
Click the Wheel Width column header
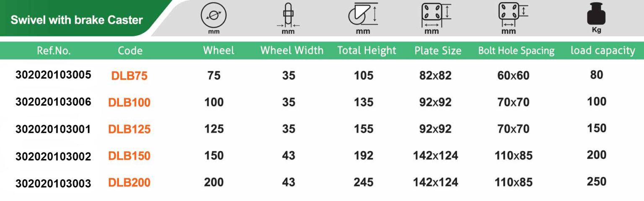pyautogui.click(x=292, y=51)
